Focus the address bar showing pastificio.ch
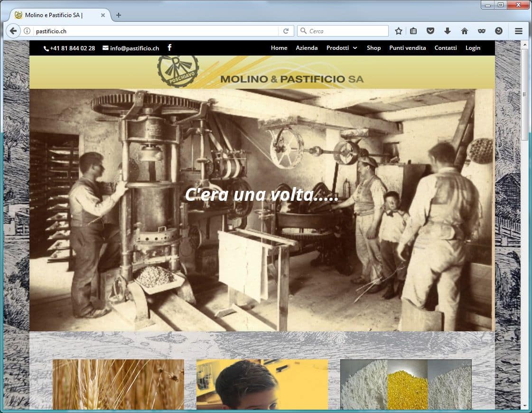The width and height of the screenshot is (532, 413). click(156, 31)
